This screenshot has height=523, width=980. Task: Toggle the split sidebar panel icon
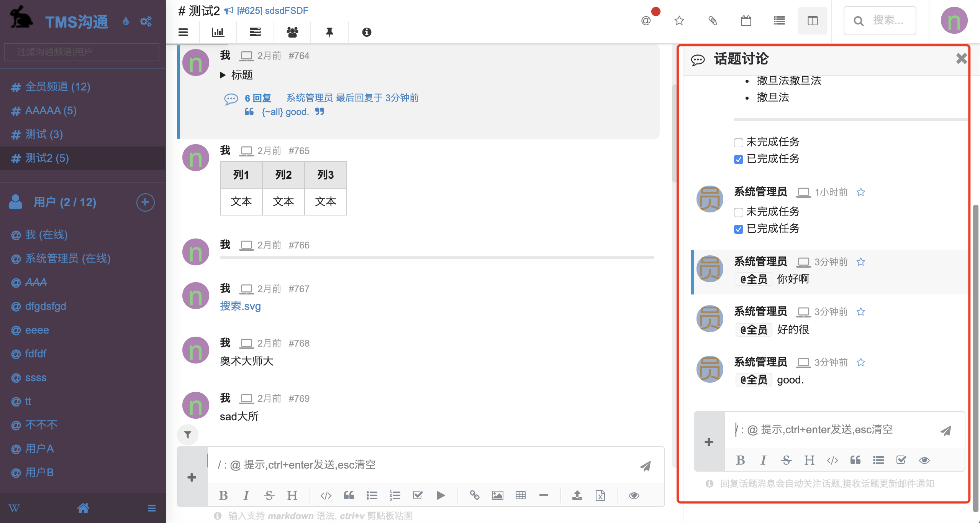[x=813, y=21]
